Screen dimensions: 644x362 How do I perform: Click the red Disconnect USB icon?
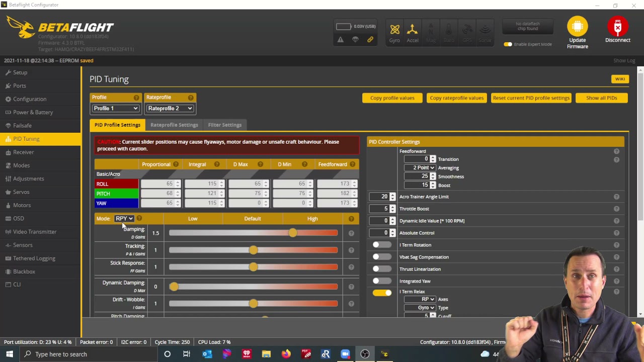pyautogui.click(x=617, y=27)
